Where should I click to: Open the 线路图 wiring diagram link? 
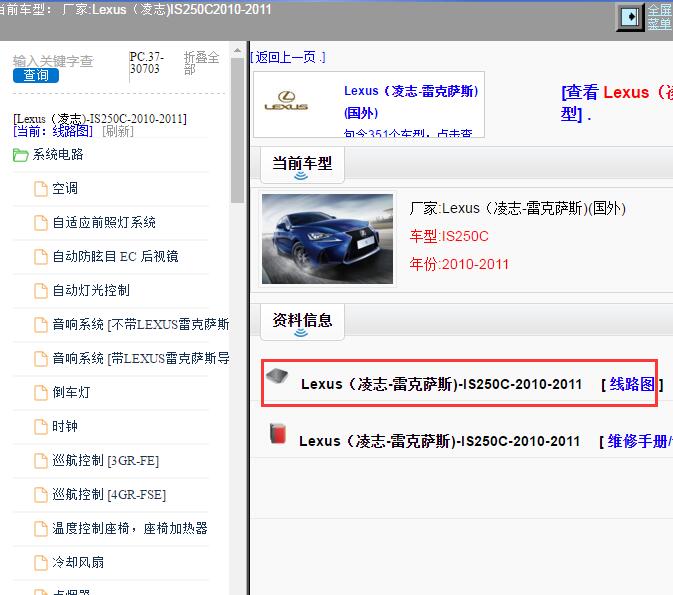tap(632, 384)
